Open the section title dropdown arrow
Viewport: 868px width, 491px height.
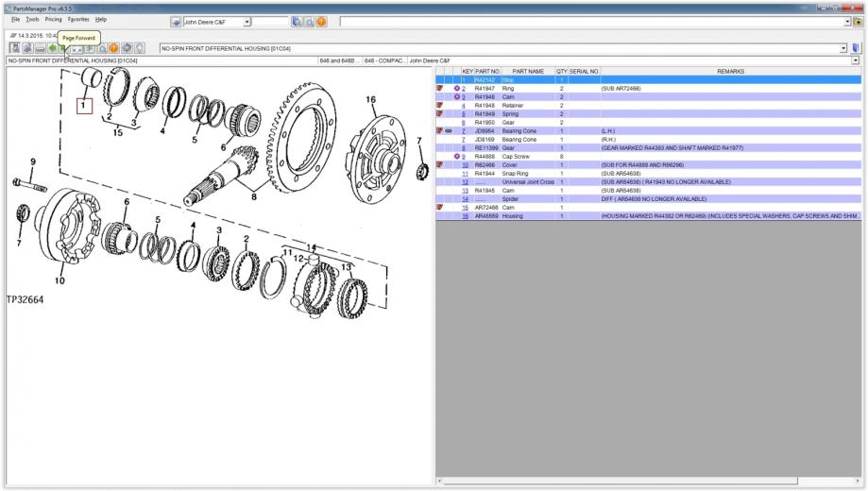[x=843, y=48]
